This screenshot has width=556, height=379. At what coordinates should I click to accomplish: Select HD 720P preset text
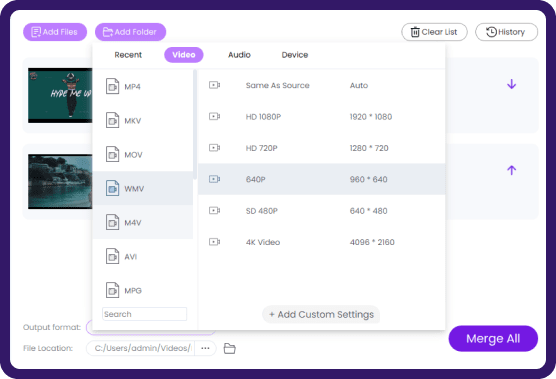coord(262,148)
